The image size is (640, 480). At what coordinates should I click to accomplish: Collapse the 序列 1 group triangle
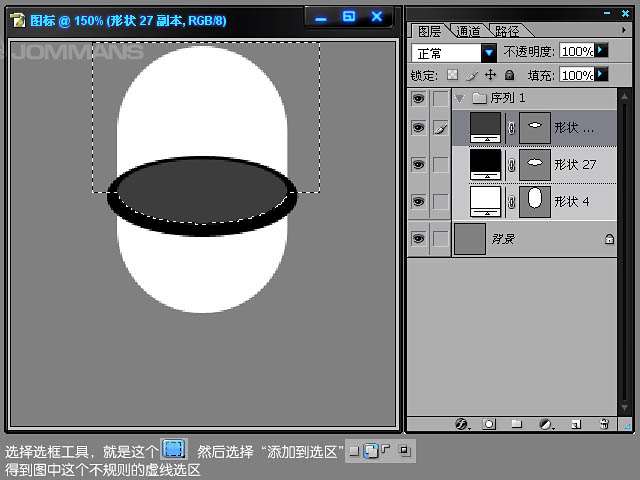point(459,98)
